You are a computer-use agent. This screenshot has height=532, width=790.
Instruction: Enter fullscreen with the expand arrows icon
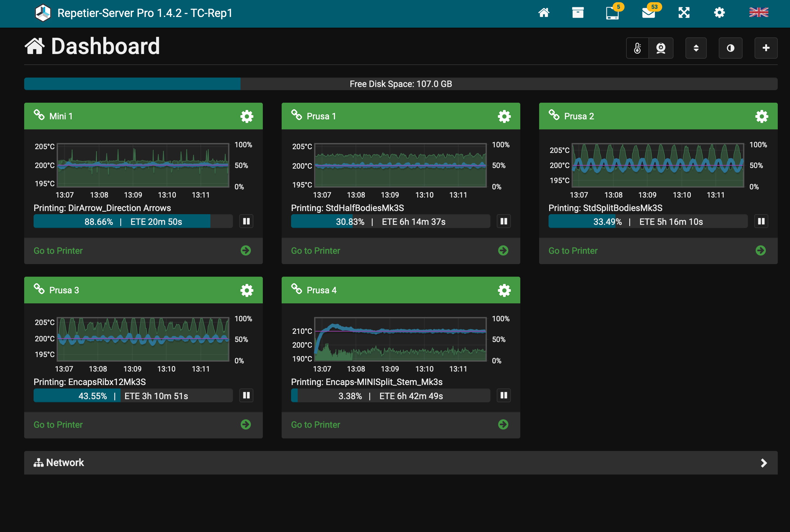(684, 13)
